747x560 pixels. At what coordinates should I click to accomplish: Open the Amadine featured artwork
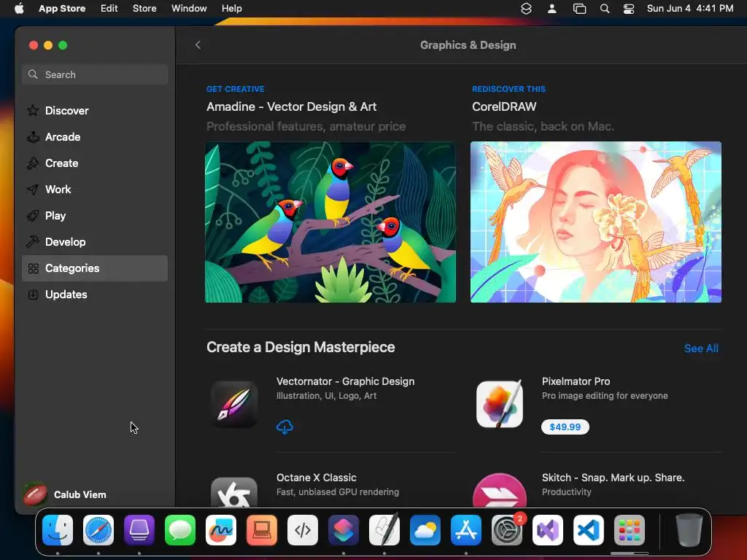(330, 222)
